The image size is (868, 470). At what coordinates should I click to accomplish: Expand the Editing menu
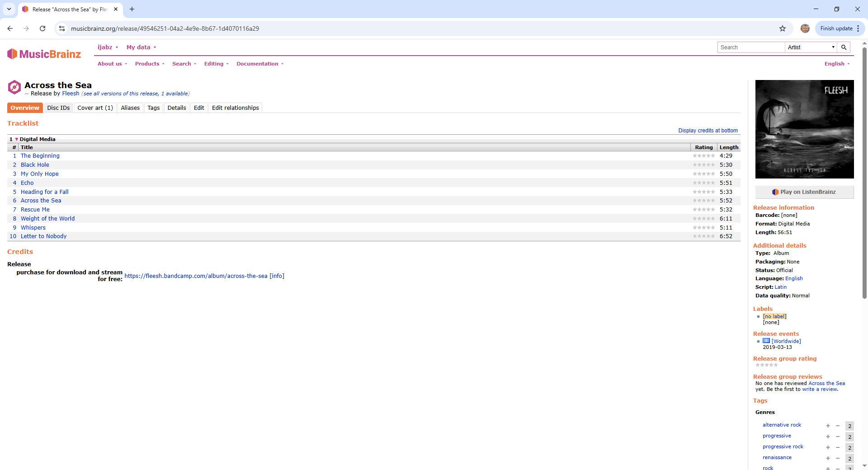tap(216, 64)
